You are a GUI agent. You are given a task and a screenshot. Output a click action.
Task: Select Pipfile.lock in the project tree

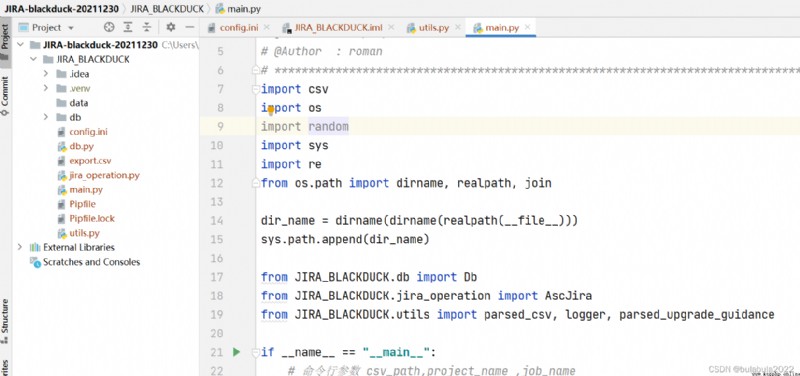(x=92, y=218)
